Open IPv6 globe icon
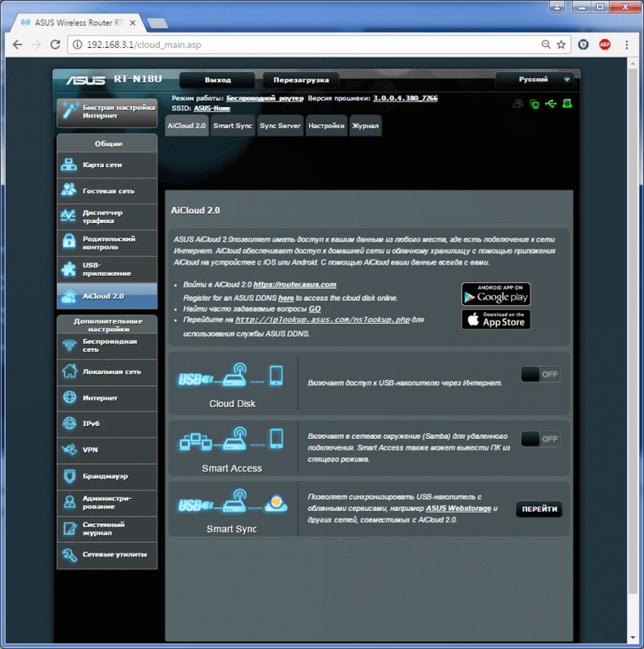Screen dimensions: 644x649 point(69,423)
